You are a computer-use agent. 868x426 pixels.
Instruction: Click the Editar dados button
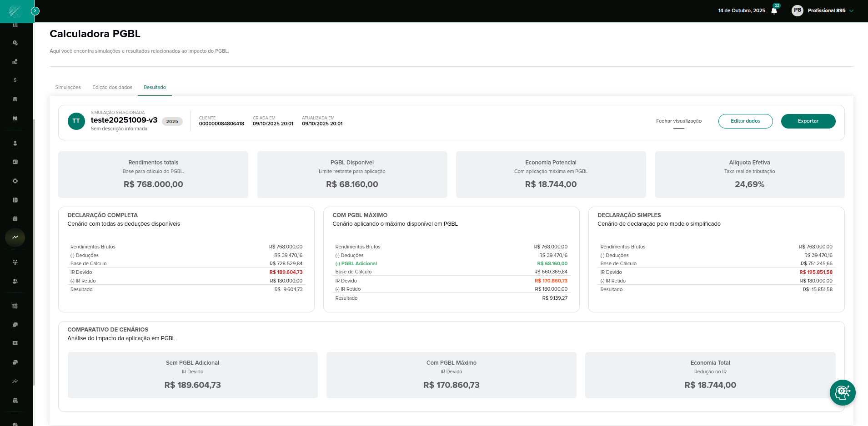tap(745, 121)
